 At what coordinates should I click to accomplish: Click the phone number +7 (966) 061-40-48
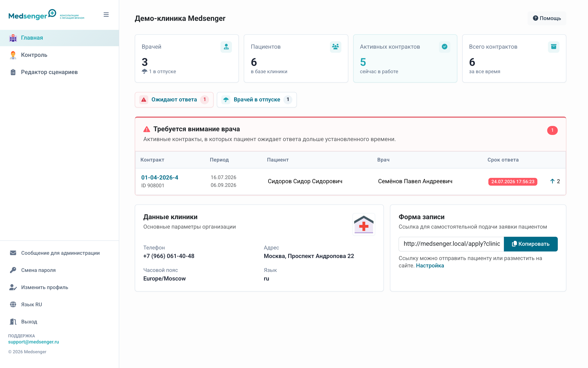tap(169, 256)
